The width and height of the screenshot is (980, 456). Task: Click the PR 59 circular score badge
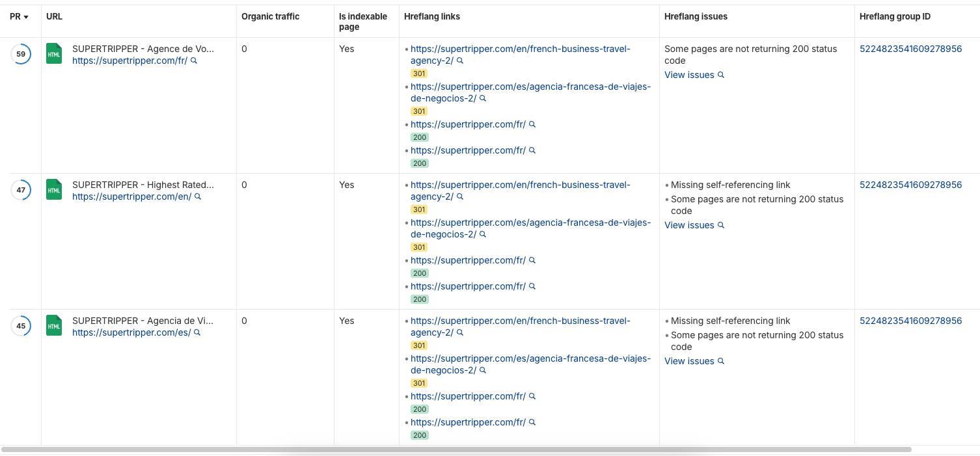[x=21, y=54]
